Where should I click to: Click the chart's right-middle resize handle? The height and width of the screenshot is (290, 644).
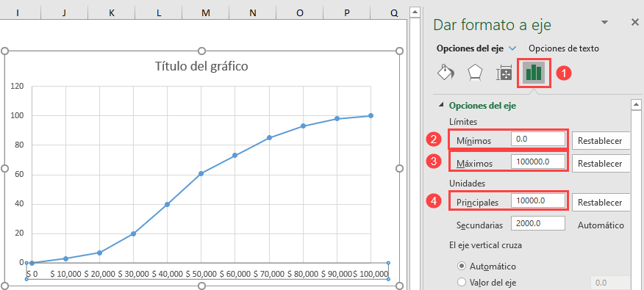click(400, 168)
